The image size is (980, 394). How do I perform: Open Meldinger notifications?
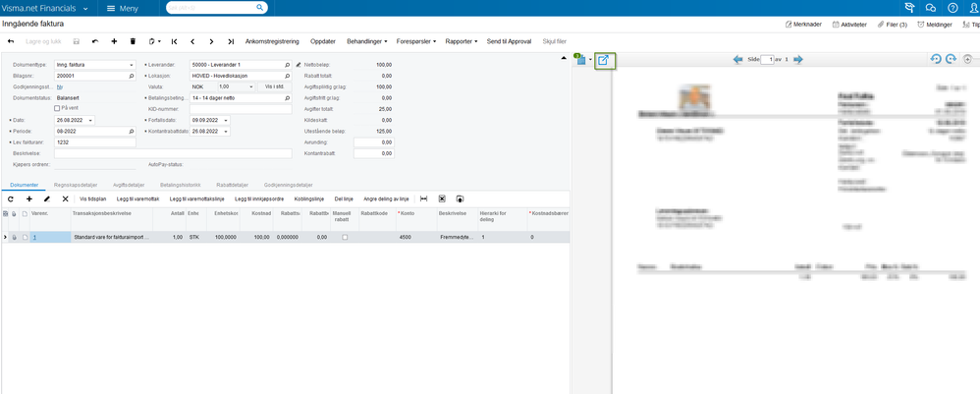tap(935, 25)
